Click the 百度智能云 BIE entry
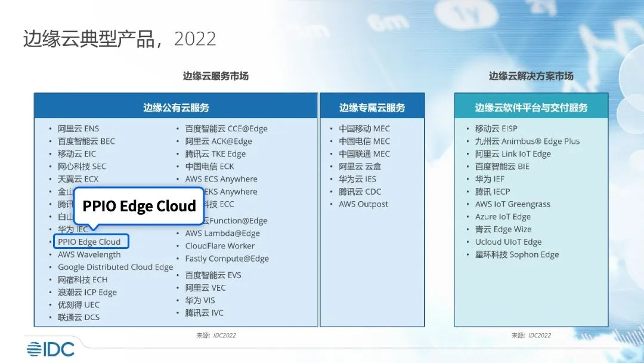Viewport: 644px width, 363px height. 502,167
